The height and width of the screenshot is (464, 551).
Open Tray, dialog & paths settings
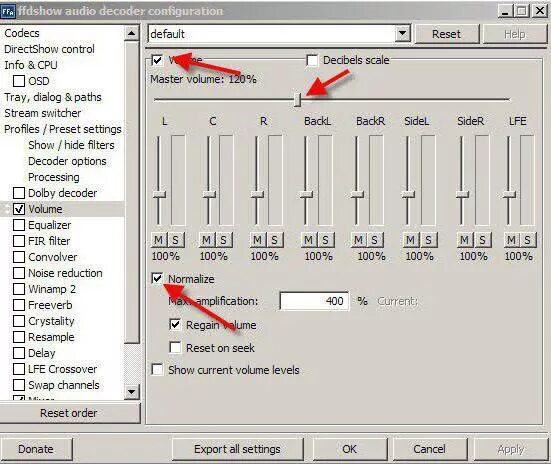point(53,97)
